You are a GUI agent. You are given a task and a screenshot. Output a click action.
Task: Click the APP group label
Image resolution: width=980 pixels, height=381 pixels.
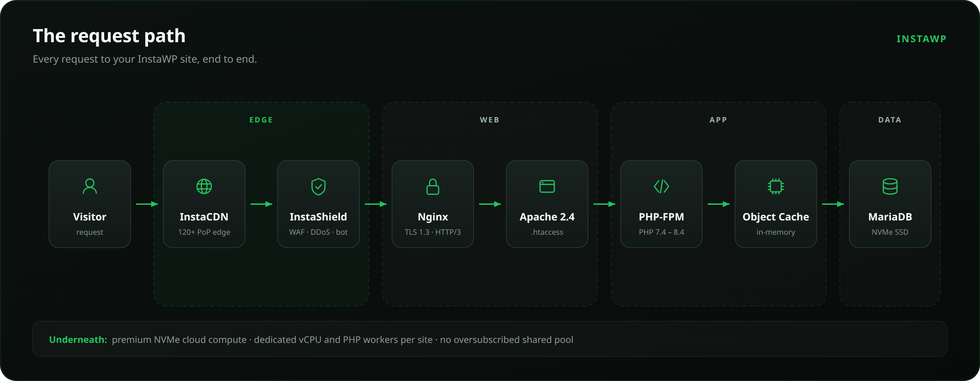(x=718, y=120)
